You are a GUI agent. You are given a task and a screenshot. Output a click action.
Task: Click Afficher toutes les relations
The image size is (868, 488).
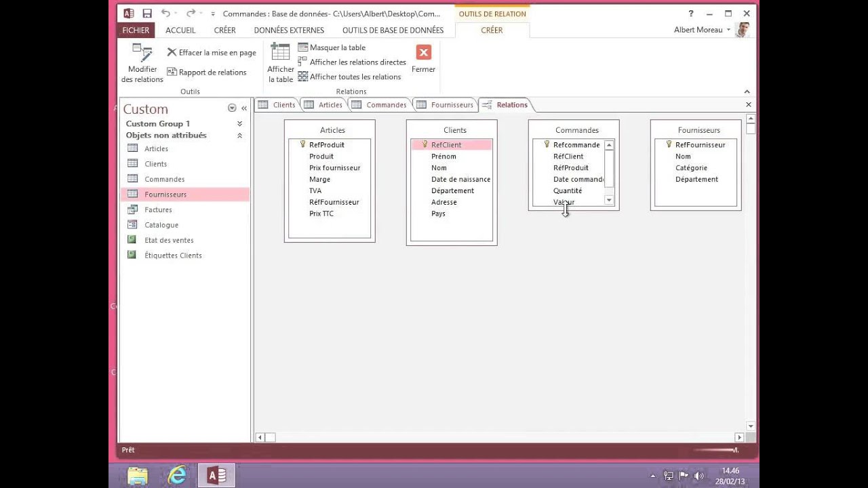coord(349,77)
